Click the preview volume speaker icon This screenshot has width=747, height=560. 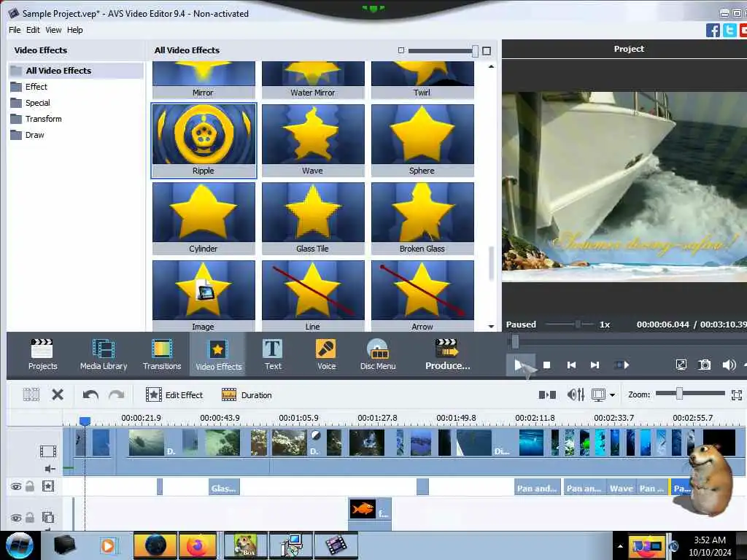tap(729, 365)
